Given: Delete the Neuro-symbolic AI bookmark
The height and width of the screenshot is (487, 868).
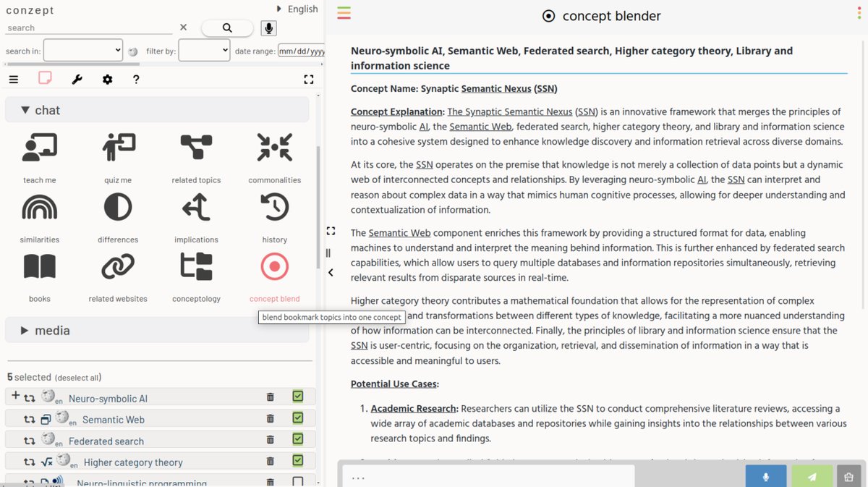Looking at the screenshot, I should [271, 397].
